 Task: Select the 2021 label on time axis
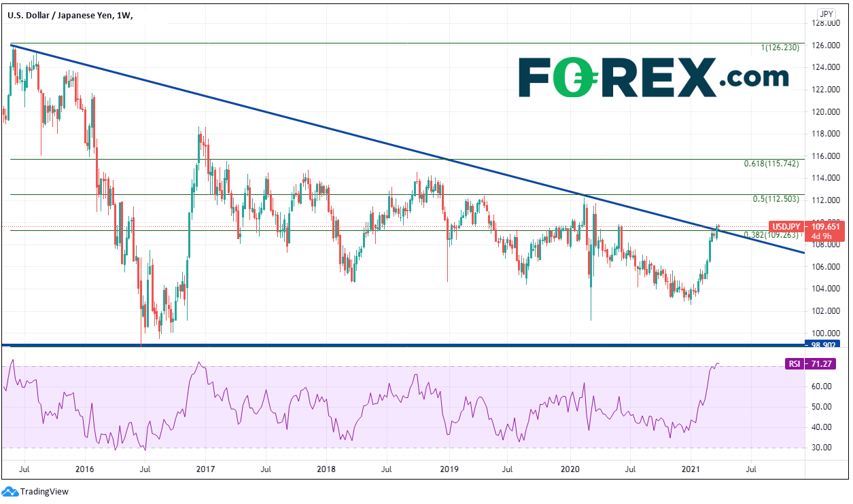[x=691, y=469]
